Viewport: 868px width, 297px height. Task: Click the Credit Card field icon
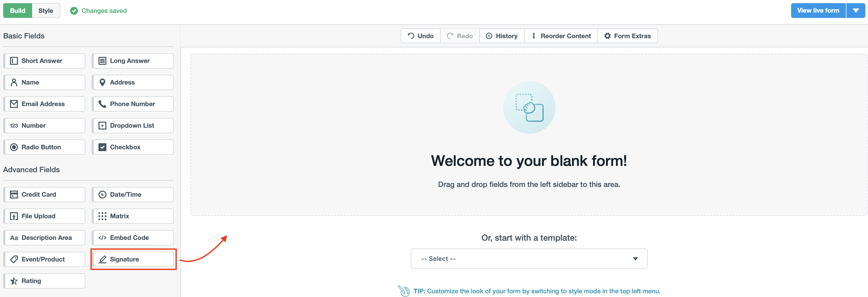(x=14, y=194)
